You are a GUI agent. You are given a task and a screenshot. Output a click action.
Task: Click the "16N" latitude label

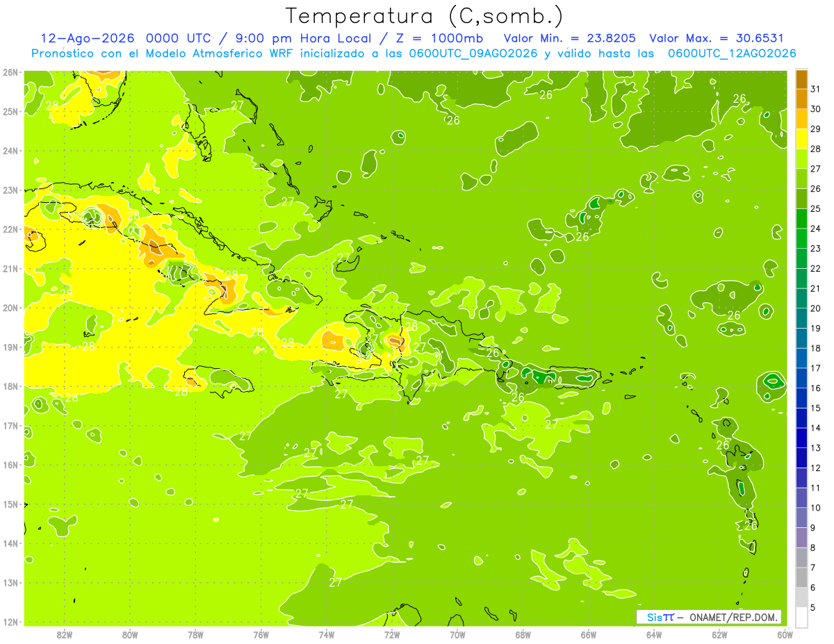click(x=10, y=465)
